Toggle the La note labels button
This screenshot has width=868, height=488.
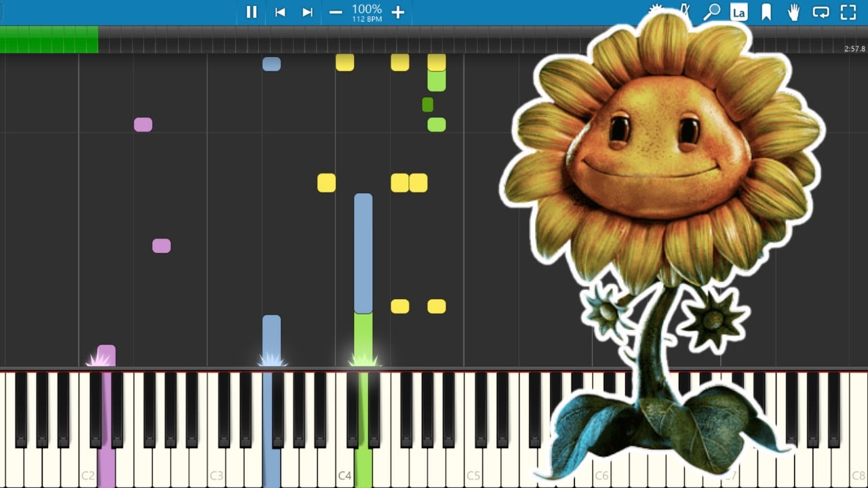click(738, 12)
